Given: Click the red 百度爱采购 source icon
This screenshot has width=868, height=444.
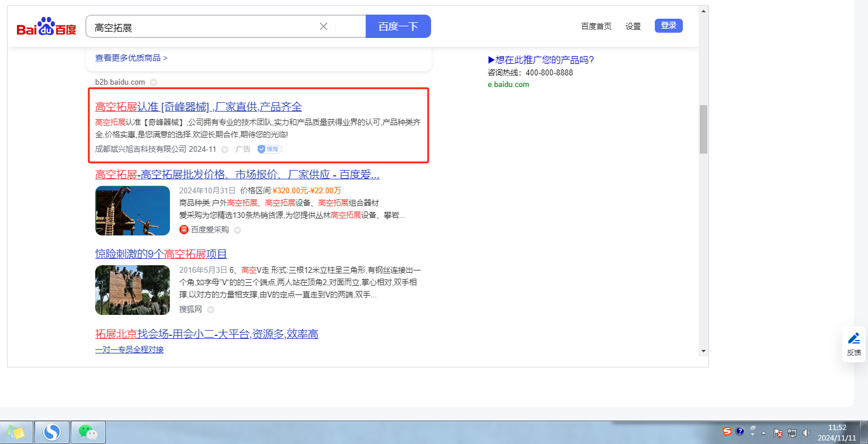Looking at the screenshot, I should pos(184,230).
